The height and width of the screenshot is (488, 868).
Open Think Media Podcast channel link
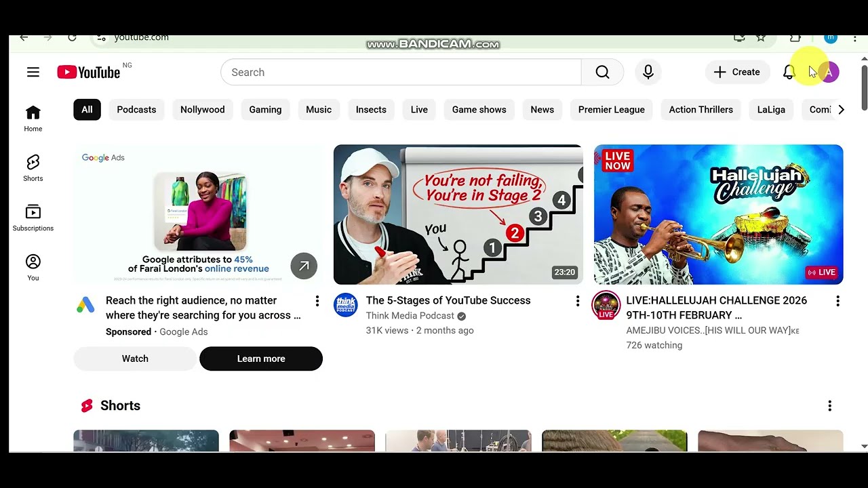410,316
